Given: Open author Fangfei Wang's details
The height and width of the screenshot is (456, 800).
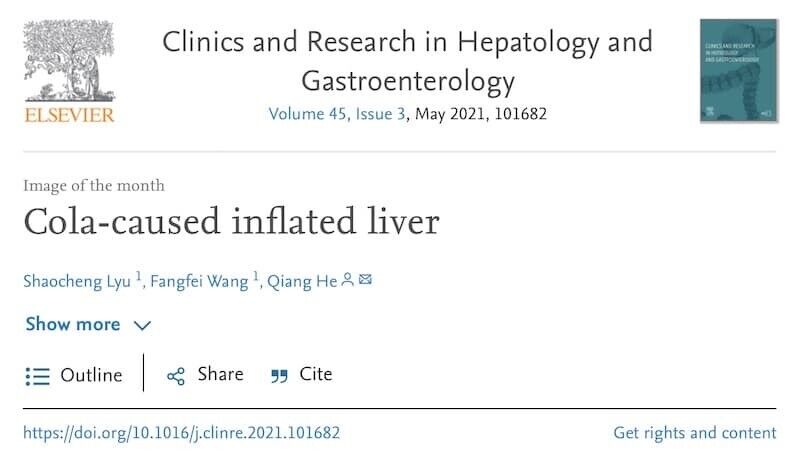Looking at the screenshot, I should click(199, 282).
